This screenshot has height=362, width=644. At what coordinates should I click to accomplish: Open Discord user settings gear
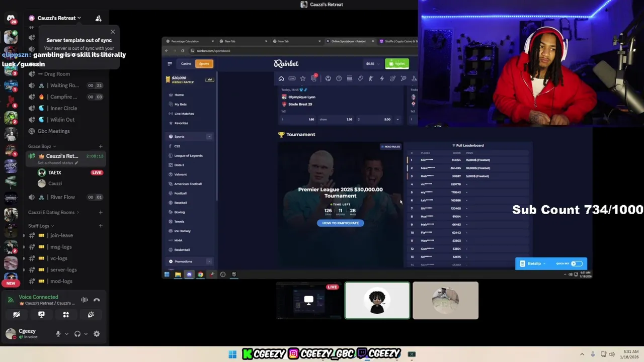(x=97, y=334)
